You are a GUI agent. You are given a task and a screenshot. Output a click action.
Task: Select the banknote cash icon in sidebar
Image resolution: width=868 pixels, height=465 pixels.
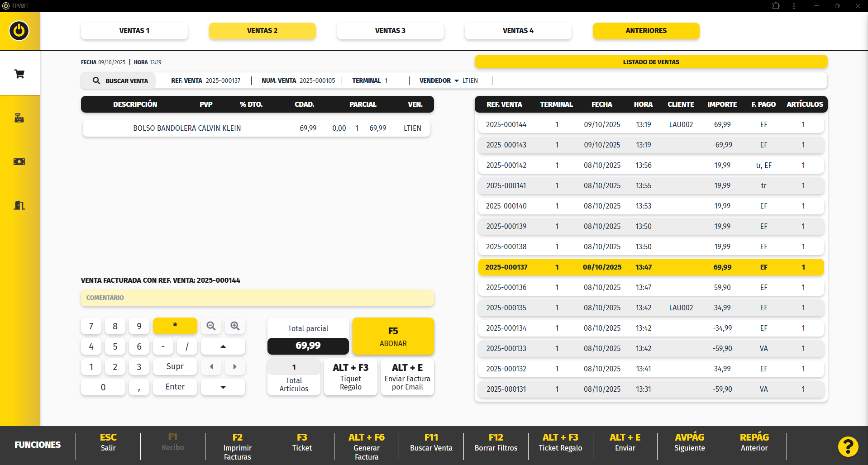[19, 161]
